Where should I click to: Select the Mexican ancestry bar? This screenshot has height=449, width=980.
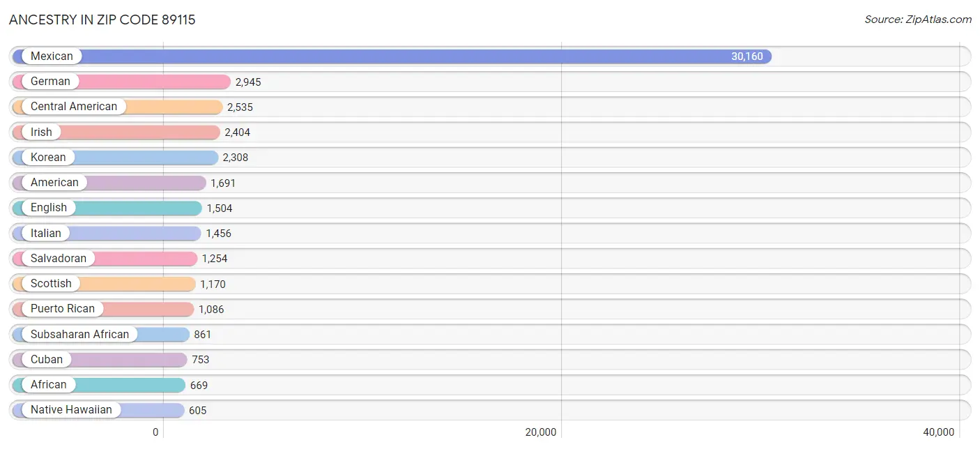[x=418, y=56]
